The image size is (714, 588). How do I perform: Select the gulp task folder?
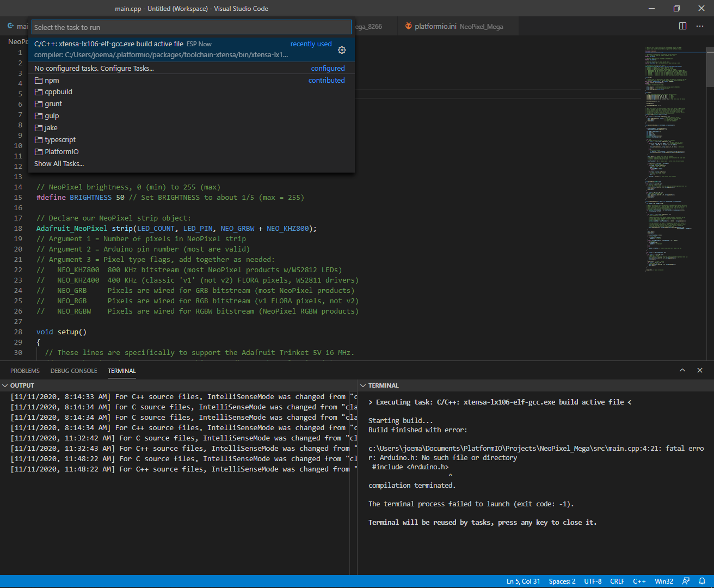(192, 116)
